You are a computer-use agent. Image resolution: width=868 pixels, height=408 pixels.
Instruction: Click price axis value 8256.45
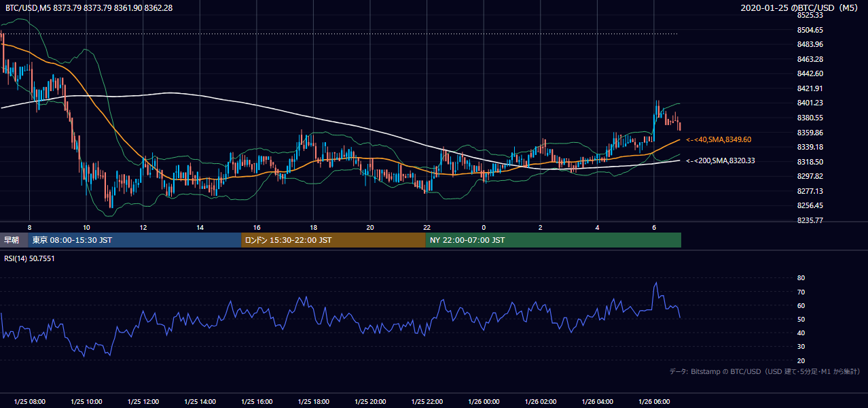pos(810,205)
